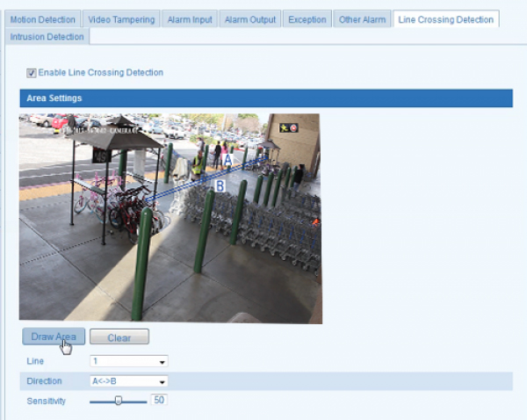
Task: Click the Sensitivity value field showing 50
Action: coord(160,400)
